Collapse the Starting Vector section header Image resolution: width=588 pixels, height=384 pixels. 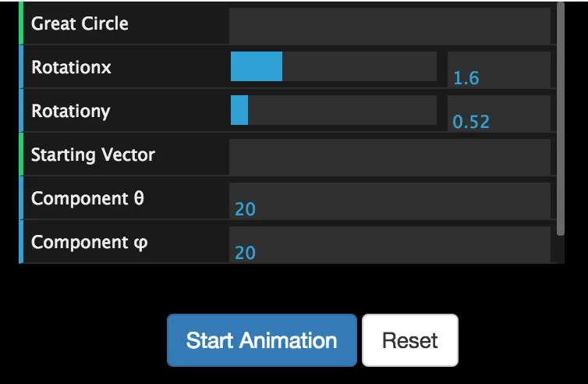pyautogui.click(x=93, y=155)
